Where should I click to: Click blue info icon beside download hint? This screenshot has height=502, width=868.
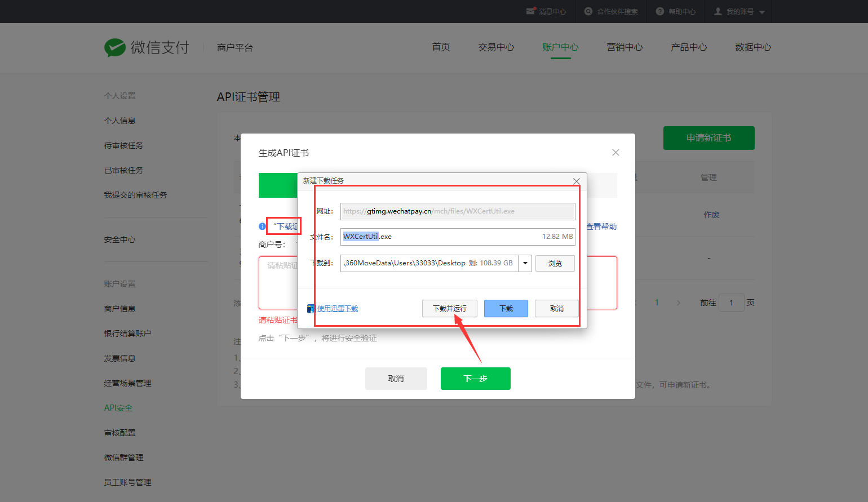262,226
